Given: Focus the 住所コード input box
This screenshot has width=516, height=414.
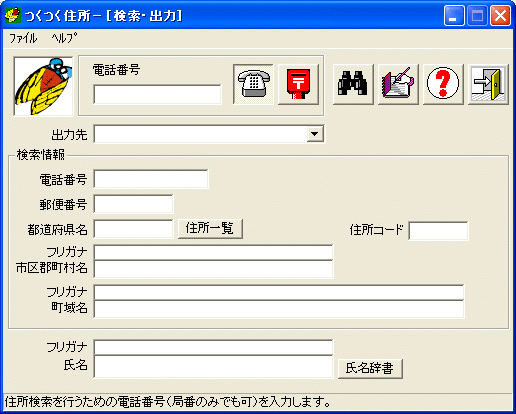Looking at the screenshot, I should click(x=438, y=231).
